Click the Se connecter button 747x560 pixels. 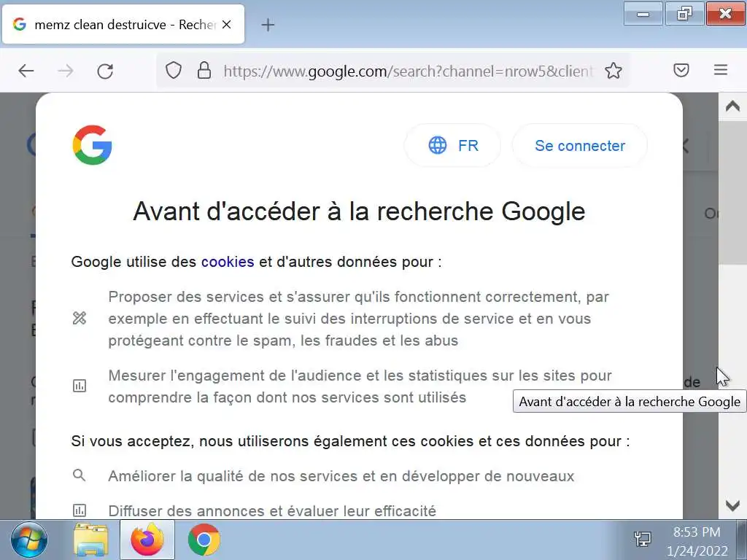[x=580, y=145]
